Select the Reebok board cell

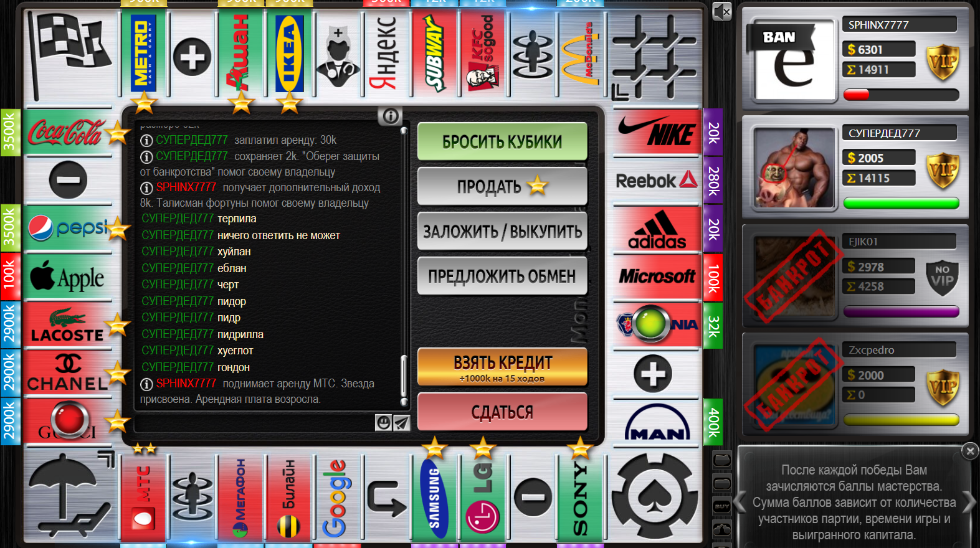(657, 181)
